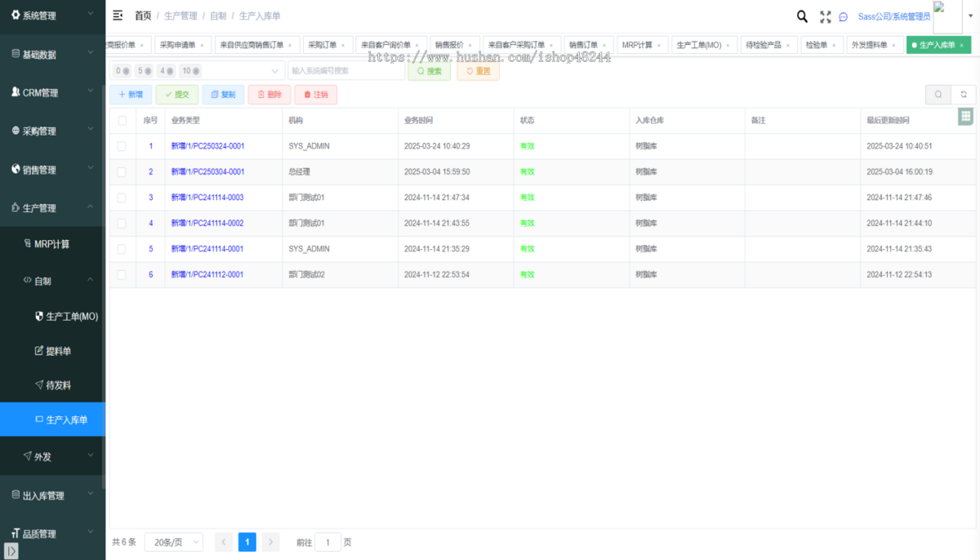Click the 新增 add button
This screenshot has width=980, height=560.
click(x=131, y=95)
